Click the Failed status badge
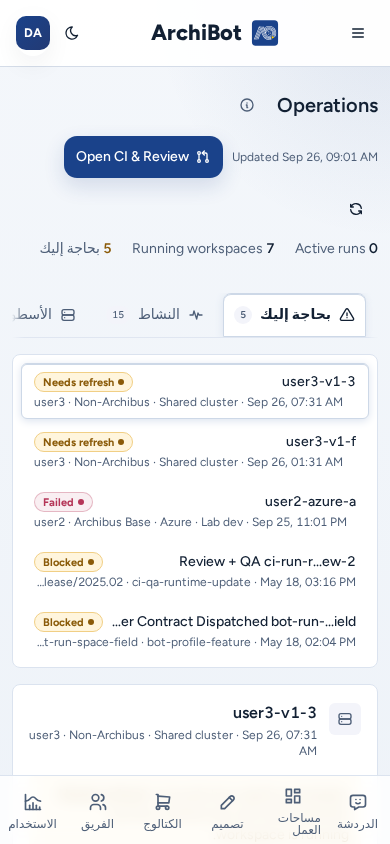This screenshot has height=844, width=390. click(x=63, y=502)
